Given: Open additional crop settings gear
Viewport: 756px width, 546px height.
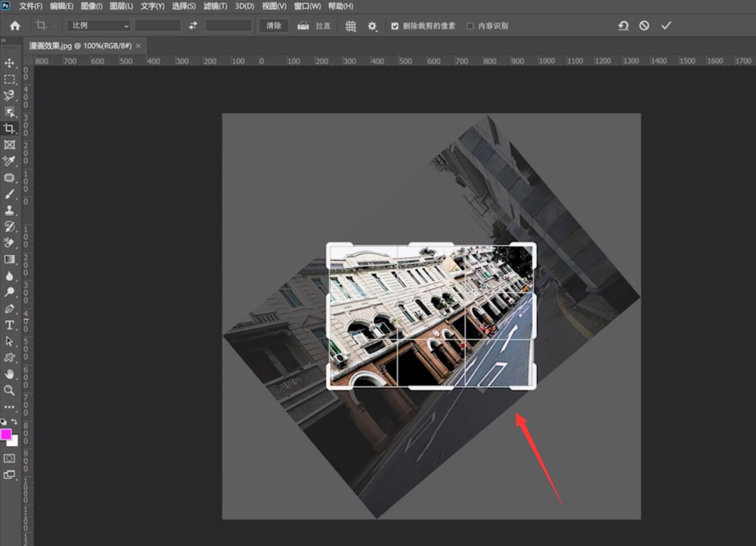Looking at the screenshot, I should point(372,26).
